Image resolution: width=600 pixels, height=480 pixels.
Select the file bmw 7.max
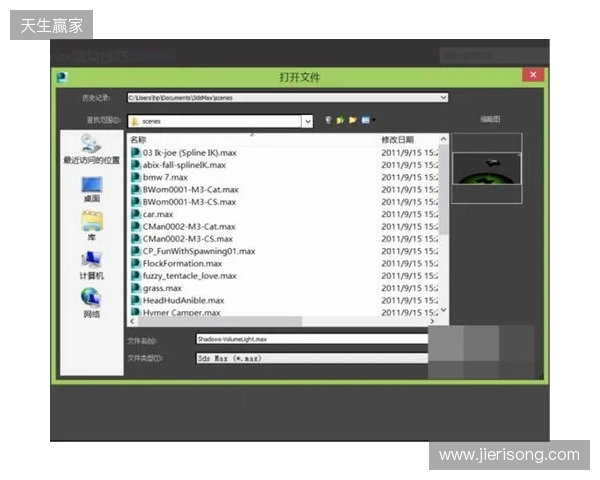click(165, 177)
